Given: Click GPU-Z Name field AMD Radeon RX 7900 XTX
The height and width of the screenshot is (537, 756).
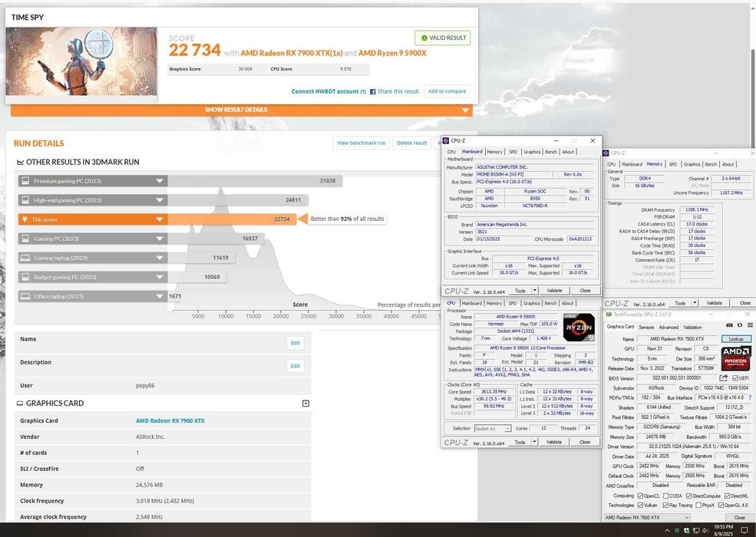Looking at the screenshot, I should coord(677,339).
